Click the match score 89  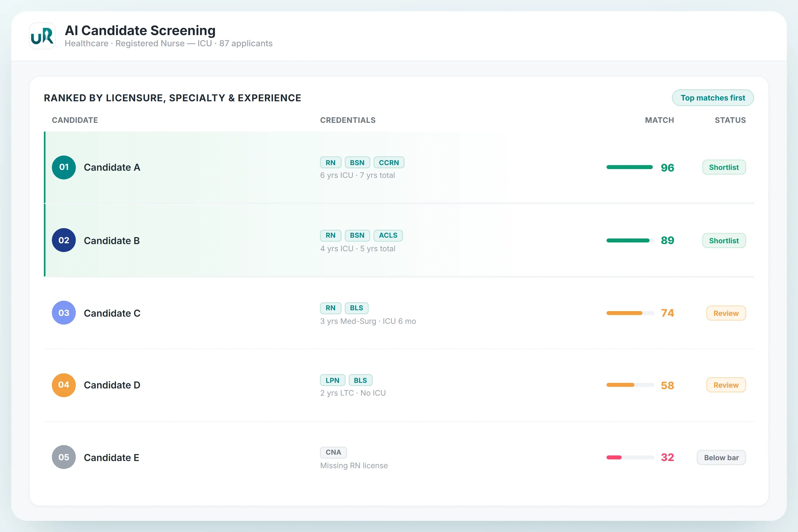coord(667,241)
